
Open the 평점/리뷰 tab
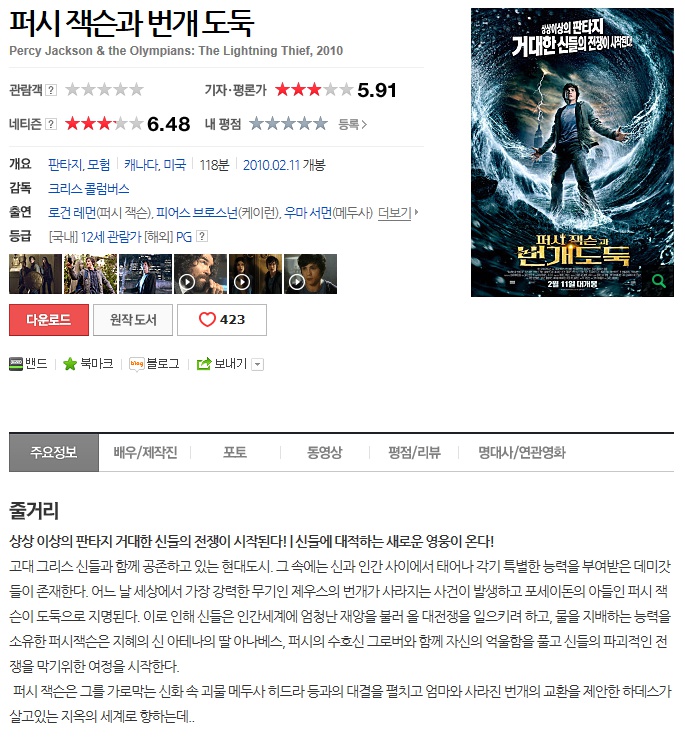(414, 452)
